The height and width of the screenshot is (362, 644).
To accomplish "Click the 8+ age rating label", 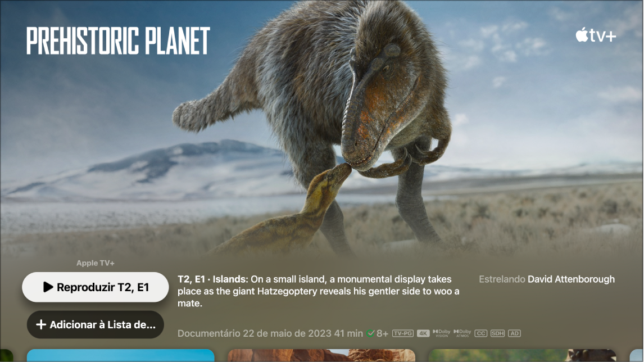I will coord(382,333).
